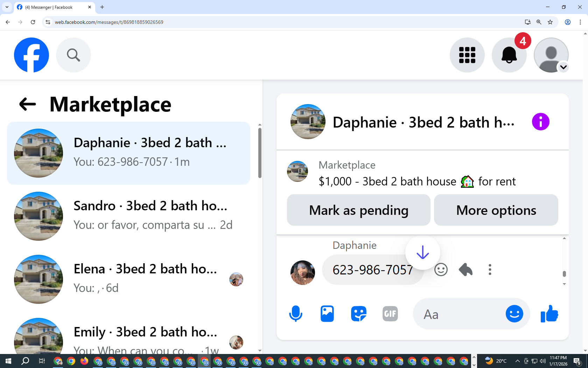Mark the listing as pending

click(x=359, y=210)
